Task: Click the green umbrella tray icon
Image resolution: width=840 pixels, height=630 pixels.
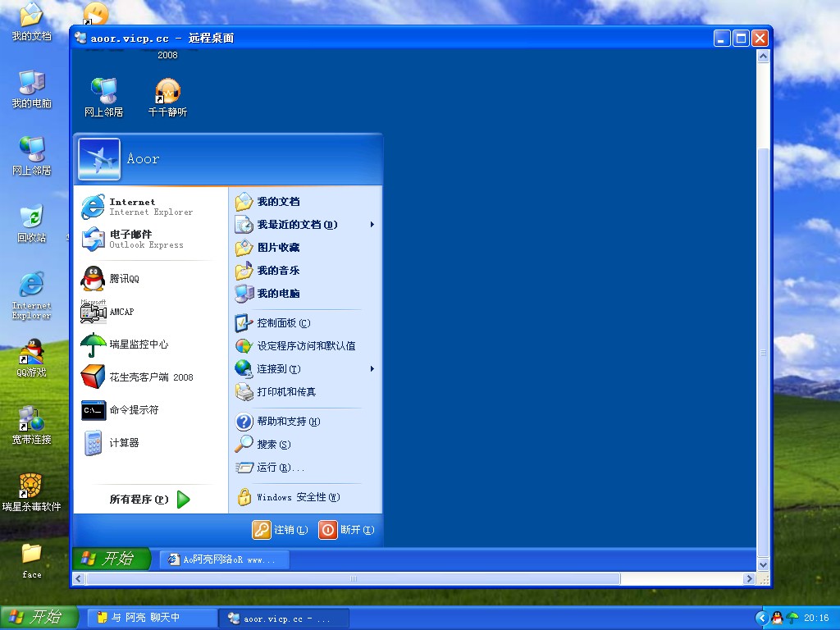Action: (x=792, y=619)
